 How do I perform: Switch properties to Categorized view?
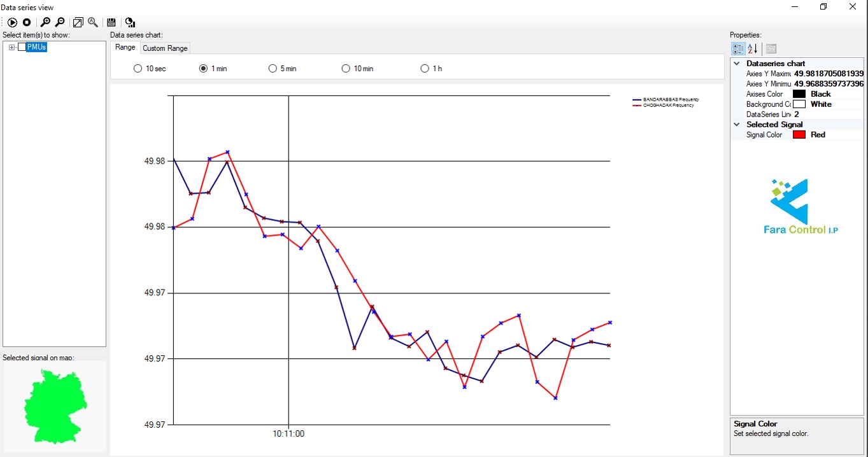coord(738,48)
